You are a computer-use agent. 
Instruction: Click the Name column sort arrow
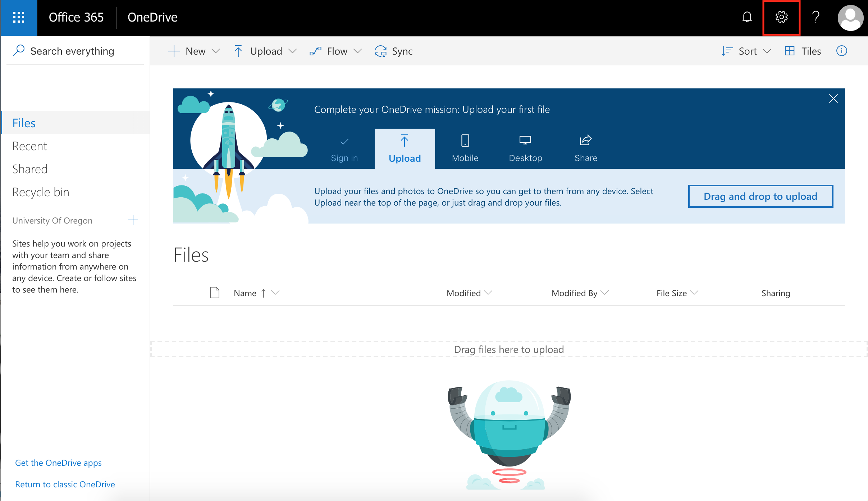click(264, 293)
